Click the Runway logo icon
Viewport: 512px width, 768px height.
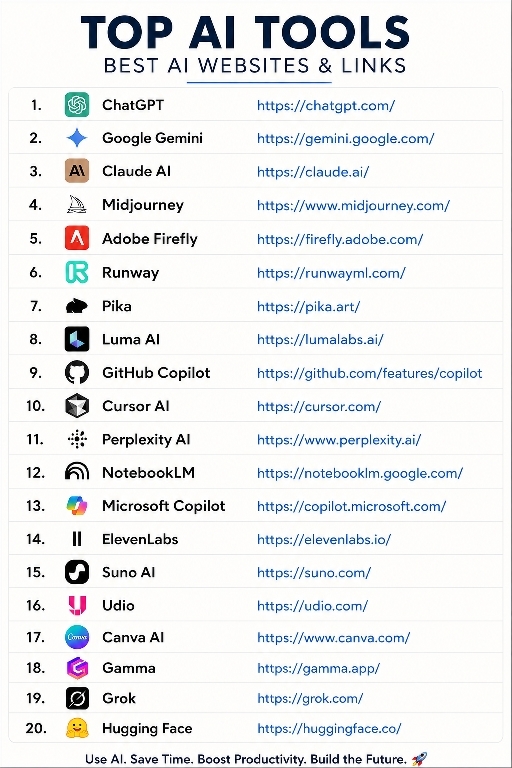click(77, 272)
